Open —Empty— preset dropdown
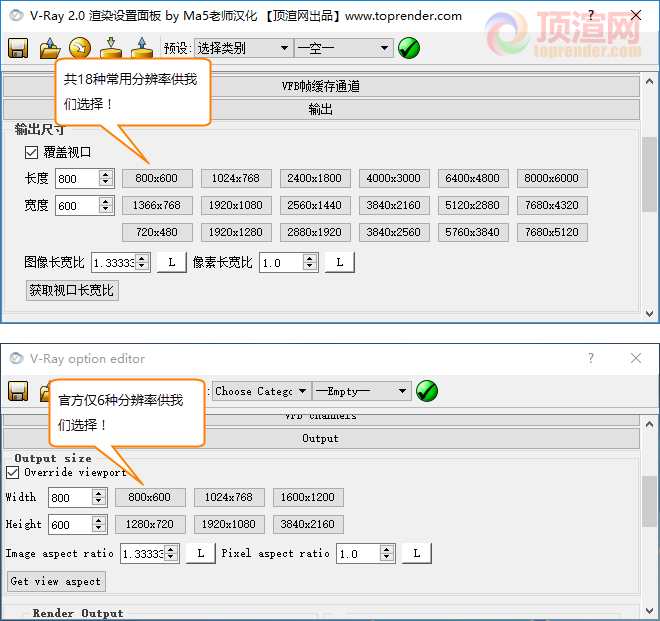 coord(362,391)
